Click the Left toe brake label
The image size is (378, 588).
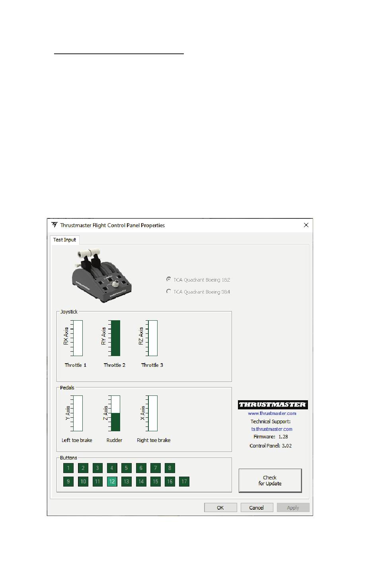[77, 440]
